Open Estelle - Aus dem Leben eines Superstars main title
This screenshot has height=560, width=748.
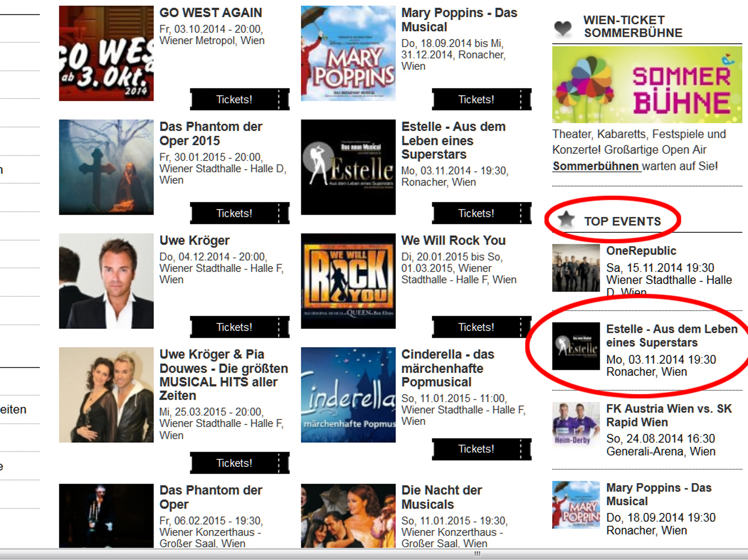454,141
